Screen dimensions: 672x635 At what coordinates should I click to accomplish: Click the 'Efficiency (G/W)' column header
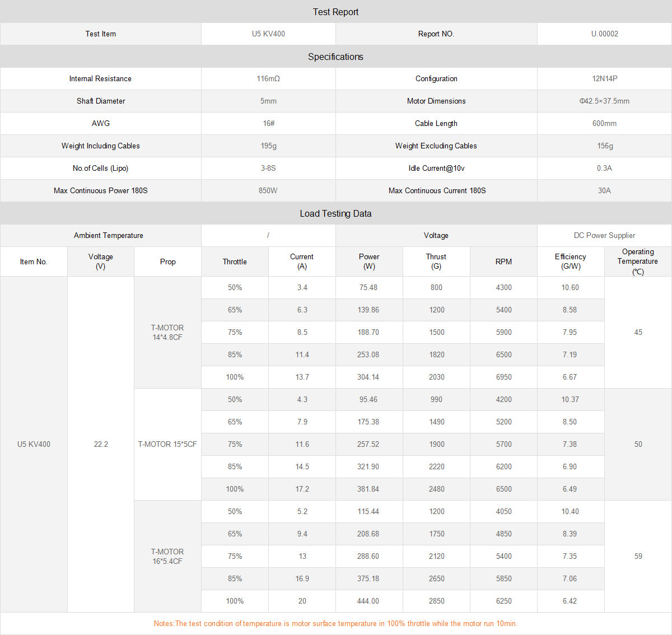tap(571, 262)
